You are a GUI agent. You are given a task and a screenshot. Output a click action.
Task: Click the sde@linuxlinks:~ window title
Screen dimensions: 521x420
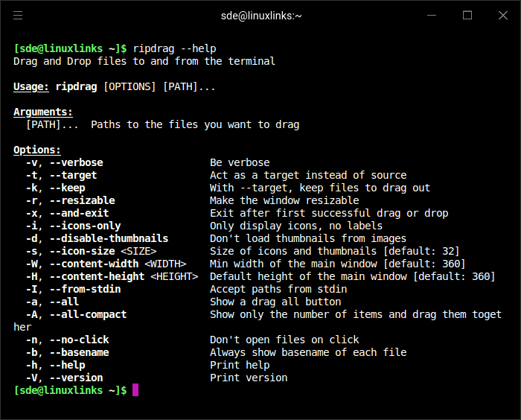[x=261, y=15]
